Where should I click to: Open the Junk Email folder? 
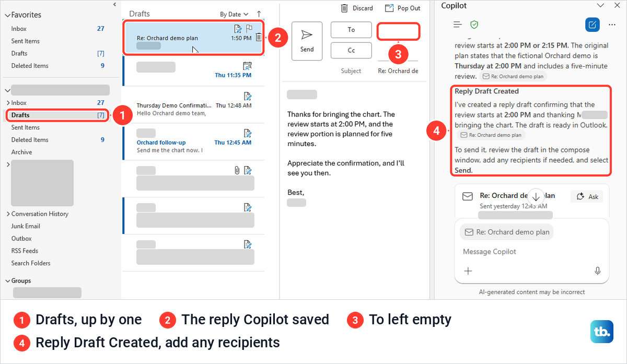click(x=26, y=226)
